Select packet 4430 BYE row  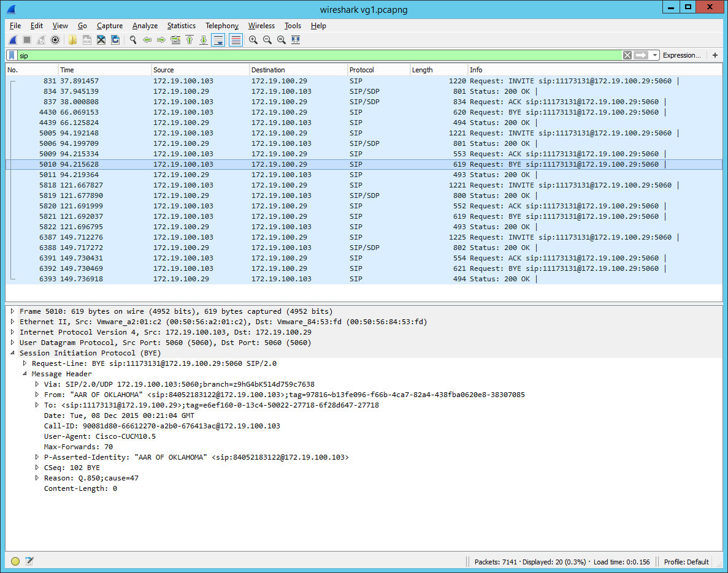[364, 112]
